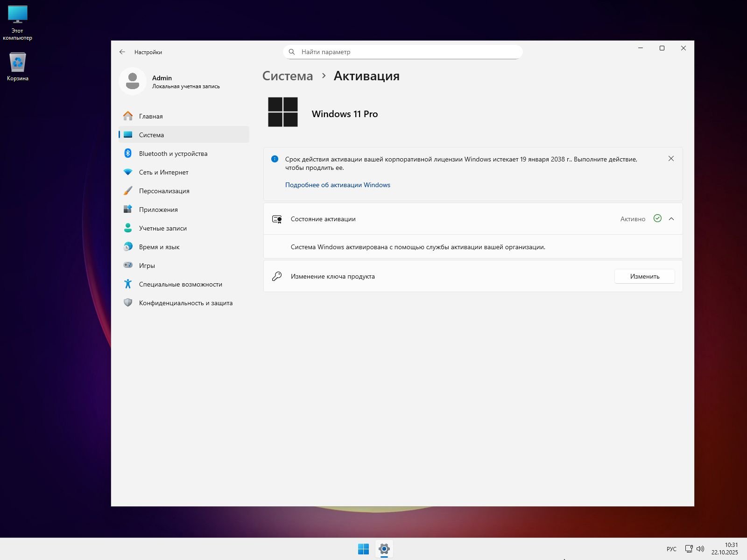Image resolution: width=747 pixels, height=560 pixels.
Task: Click the Start button on the taskbar
Action: click(363, 549)
